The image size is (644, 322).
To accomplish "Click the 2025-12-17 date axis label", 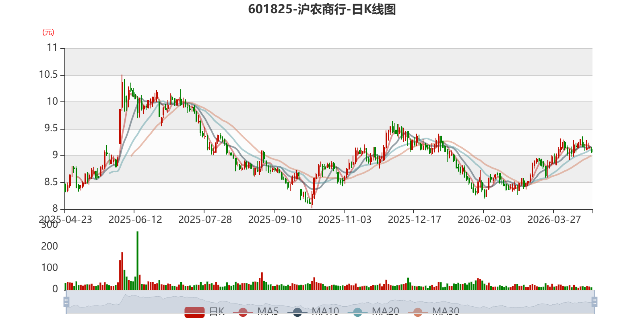I will click(415, 220).
